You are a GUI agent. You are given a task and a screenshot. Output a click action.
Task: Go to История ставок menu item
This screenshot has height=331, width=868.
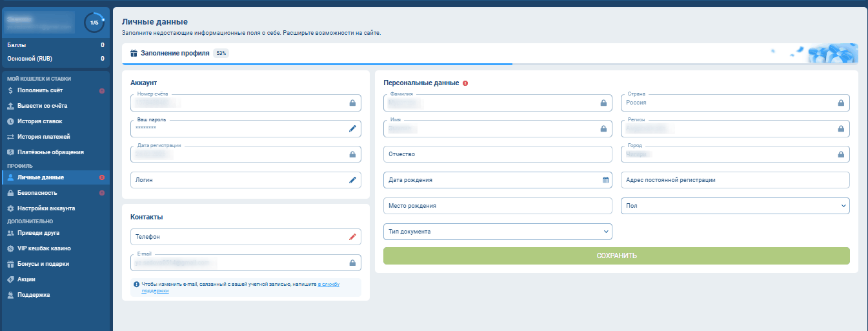point(40,121)
